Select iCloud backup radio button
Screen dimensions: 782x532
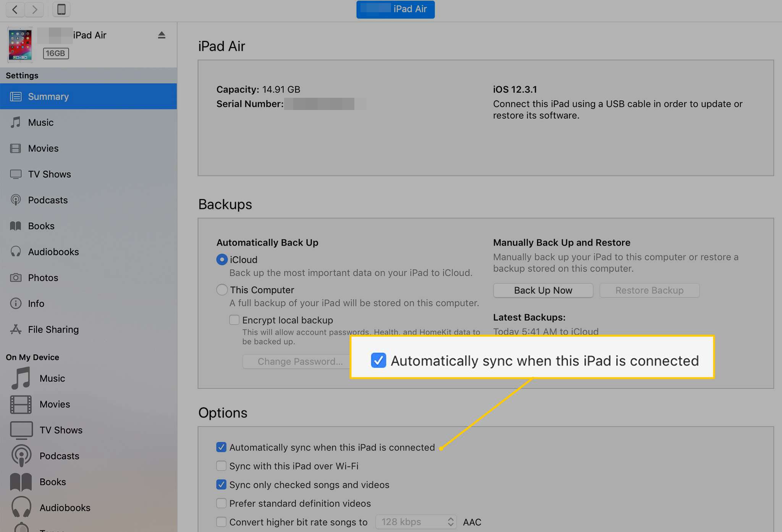tap(222, 260)
